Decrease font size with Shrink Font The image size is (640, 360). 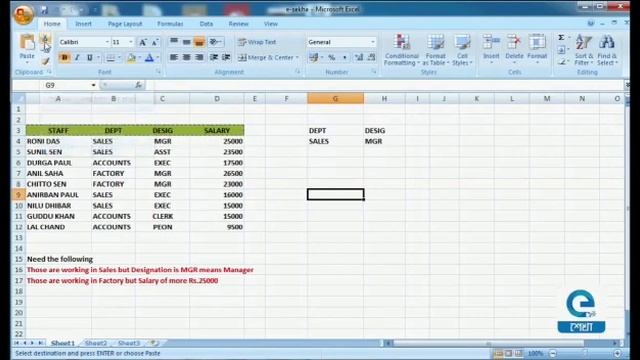pyautogui.click(x=155, y=42)
